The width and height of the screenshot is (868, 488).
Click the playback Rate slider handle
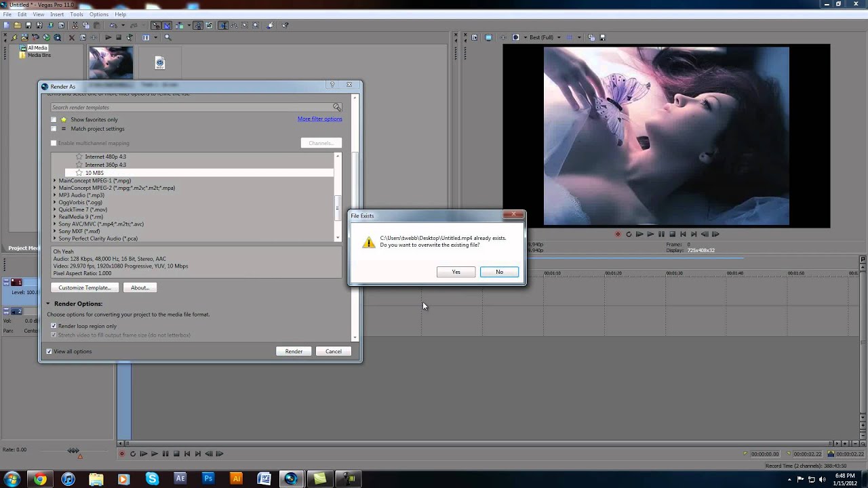73,450
